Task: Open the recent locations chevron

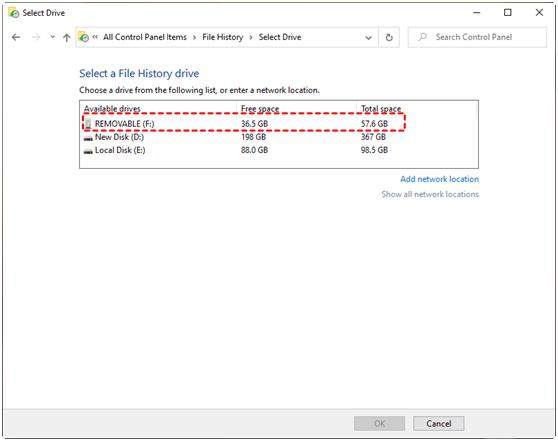Action: click(x=53, y=37)
